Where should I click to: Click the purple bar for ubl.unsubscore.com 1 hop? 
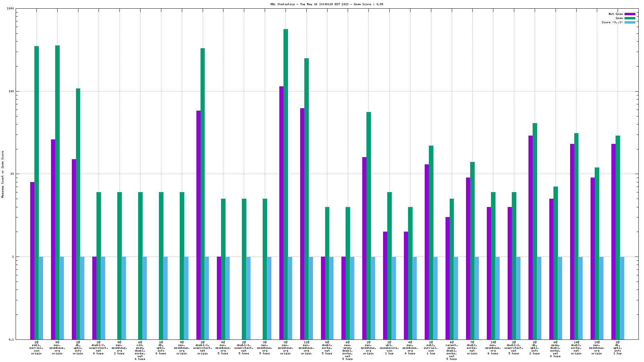385,285
